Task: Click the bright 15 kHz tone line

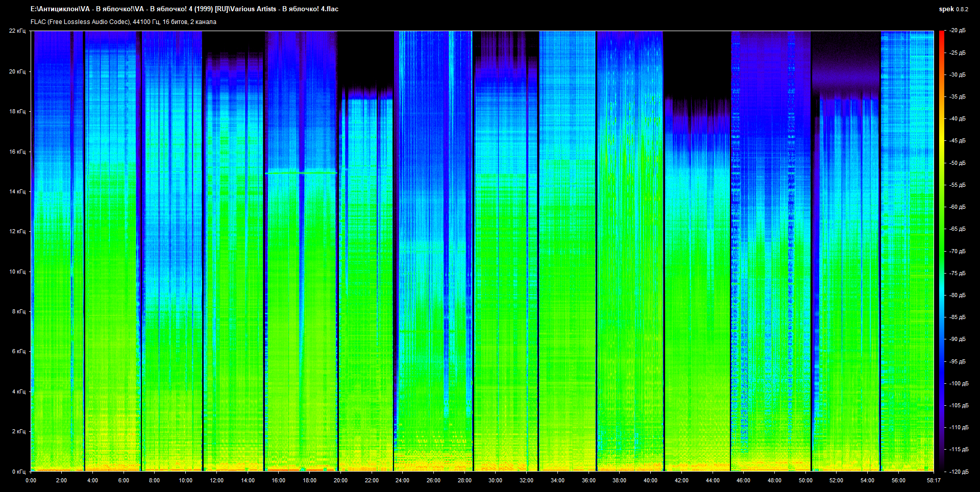Action: 301,173
